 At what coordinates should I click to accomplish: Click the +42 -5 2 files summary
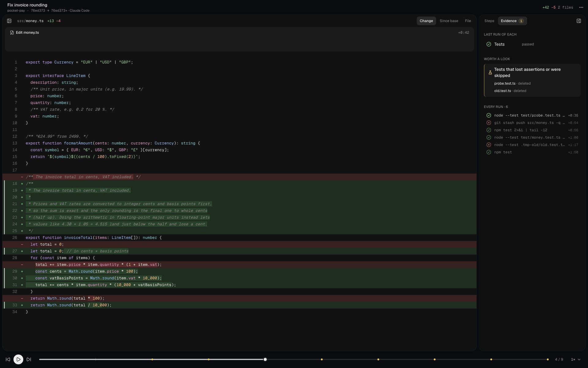pyautogui.click(x=557, y=7)
